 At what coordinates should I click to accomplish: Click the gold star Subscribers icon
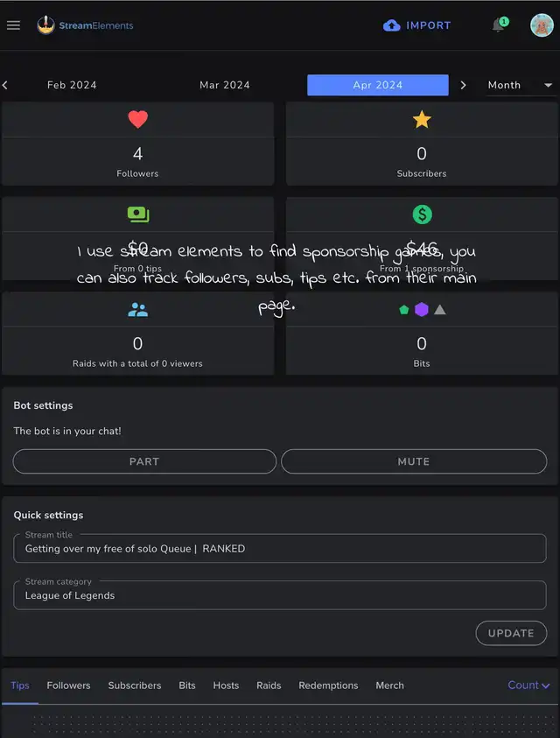[422, 120]
